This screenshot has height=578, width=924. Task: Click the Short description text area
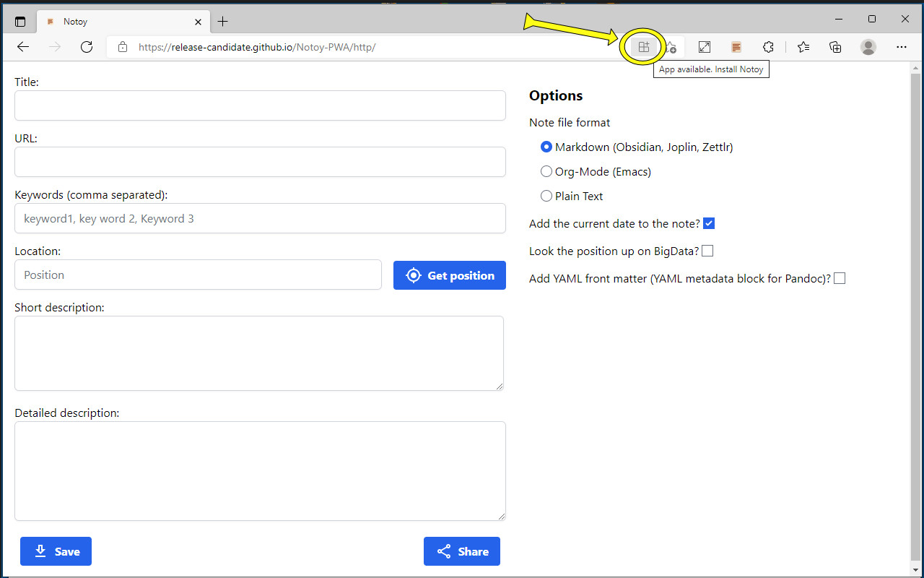click(259, 353)
